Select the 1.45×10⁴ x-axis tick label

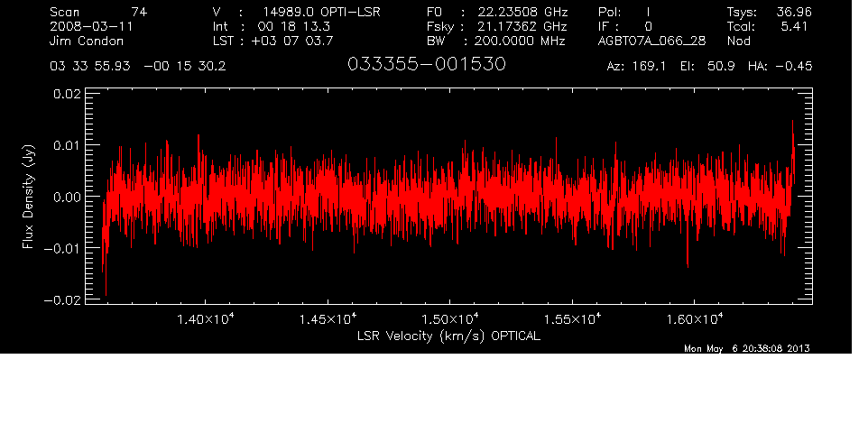pos(328,319)
